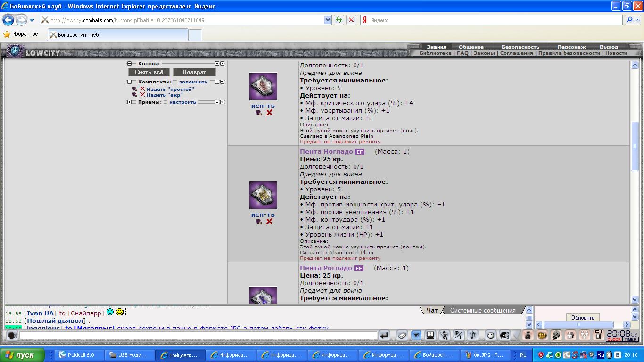Click Надеть "простой" link
Viewport: 644px width, 362px height.
click(170, 89)
